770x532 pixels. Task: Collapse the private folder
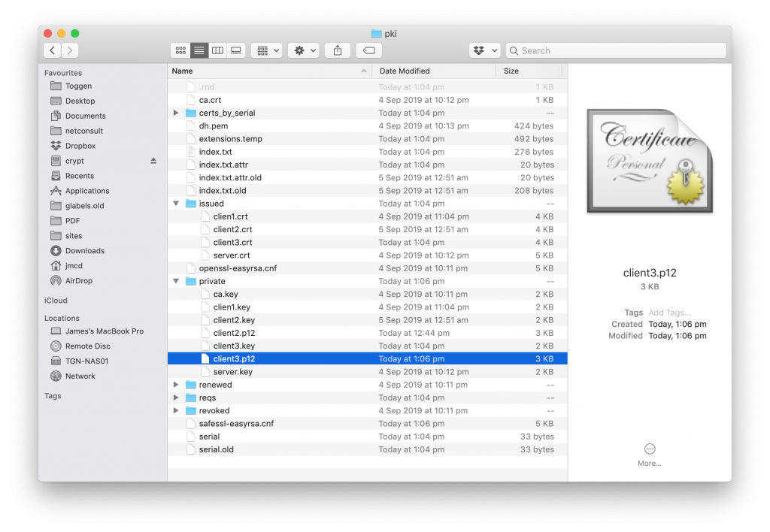click(176, 281)
